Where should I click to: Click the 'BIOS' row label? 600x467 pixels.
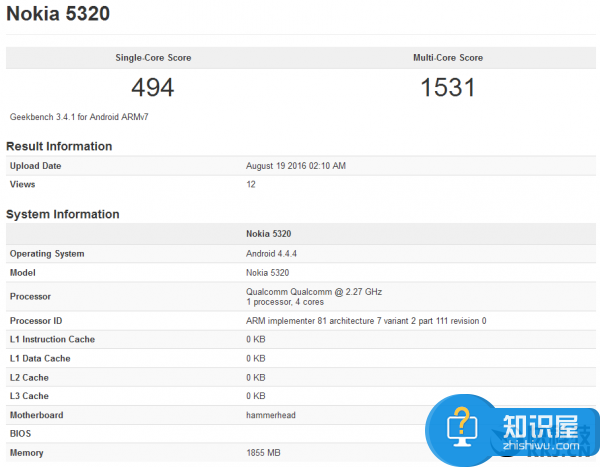20,434
